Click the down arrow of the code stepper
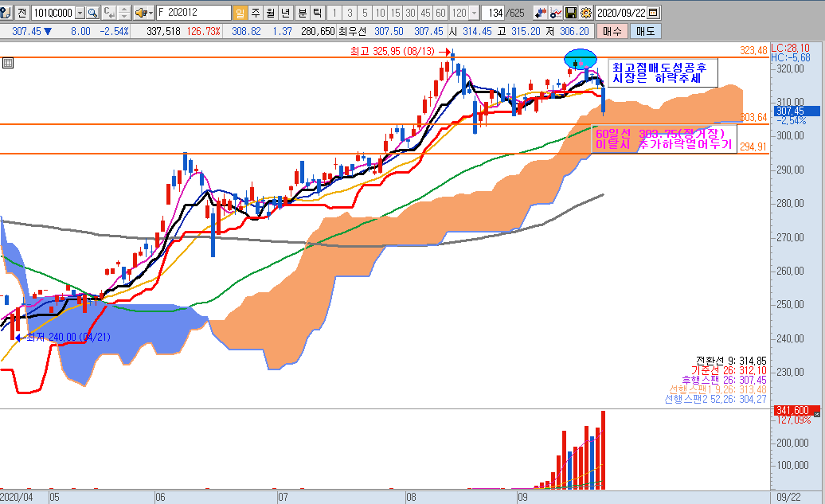The image size is (825, 504). pos(124,16)
